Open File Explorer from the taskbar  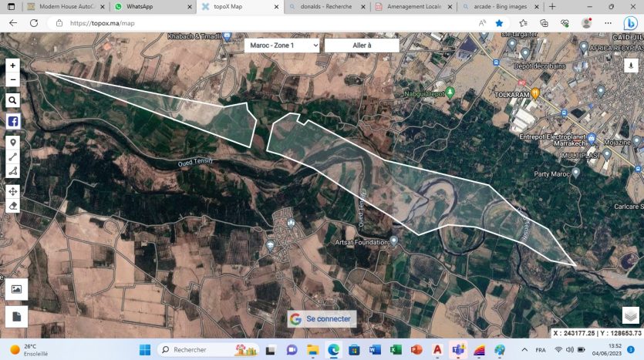(312, 350)
